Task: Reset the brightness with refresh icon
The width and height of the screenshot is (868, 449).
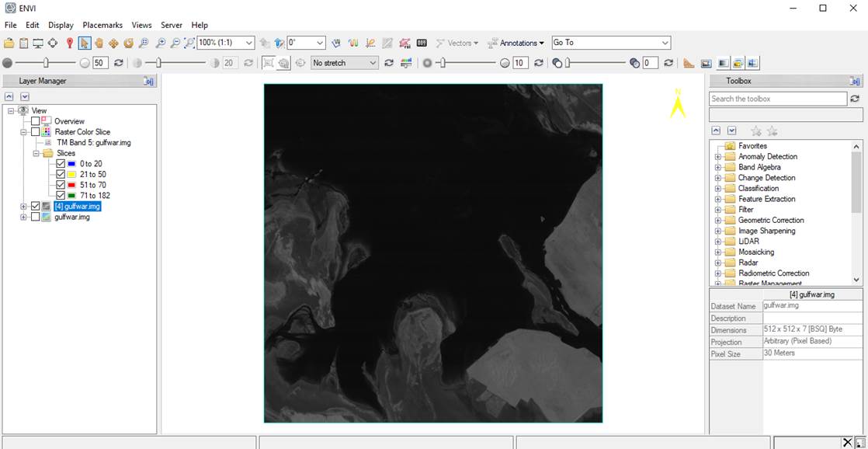Action: tap(119, 63)
